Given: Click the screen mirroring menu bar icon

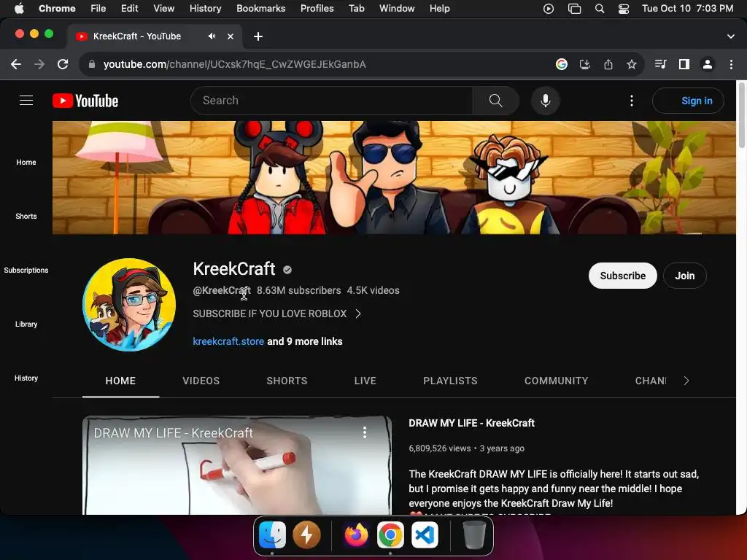Looking at the screenshot, I should pyautogui.click(x=575, y=9).
